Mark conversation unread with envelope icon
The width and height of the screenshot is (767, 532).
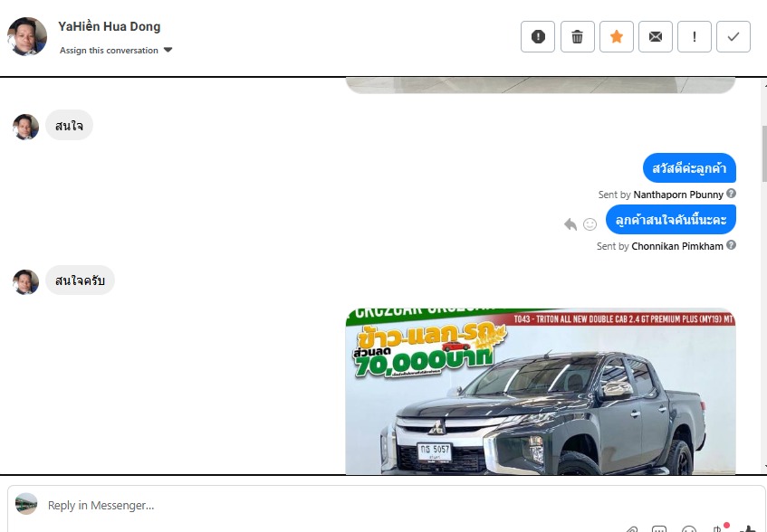(656, 36)
